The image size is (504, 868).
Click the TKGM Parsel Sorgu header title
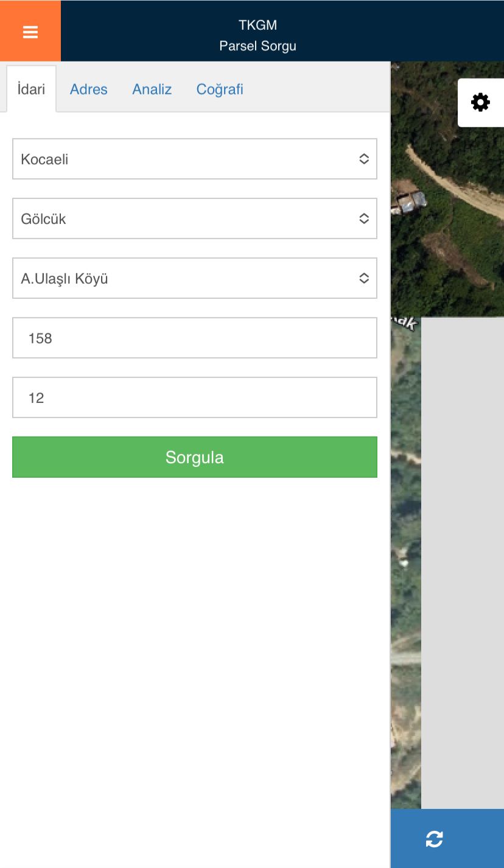pyautogui.click(x=258, y=35)
